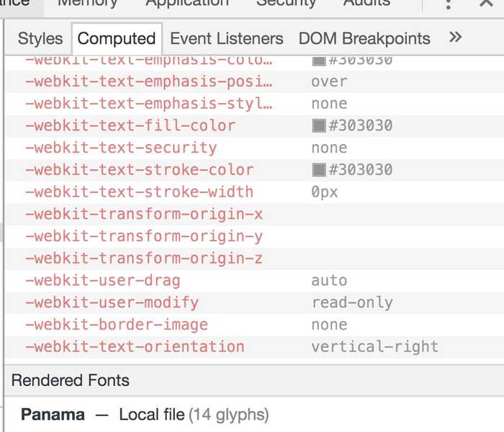Select the -webkit-border-image property
Image resolution: width=504 pixels, height=432 pixels.
[117, 325]
